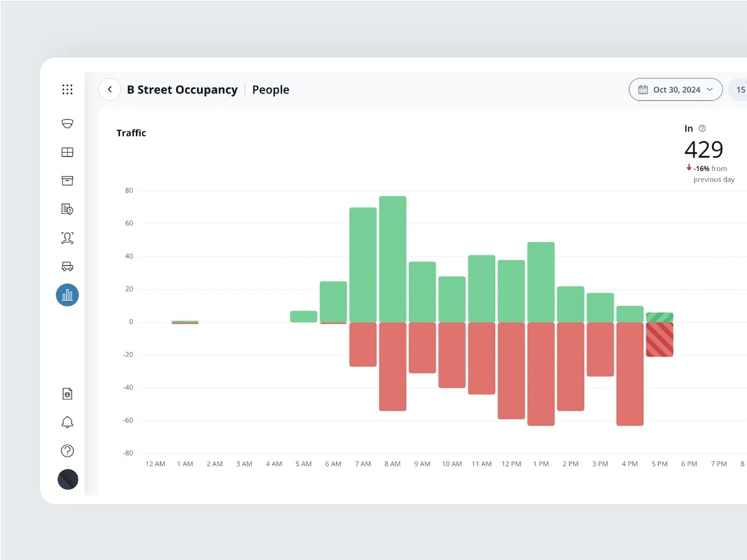Open the user profile avatar
This screenshot has height=560, width=747.
67,479
